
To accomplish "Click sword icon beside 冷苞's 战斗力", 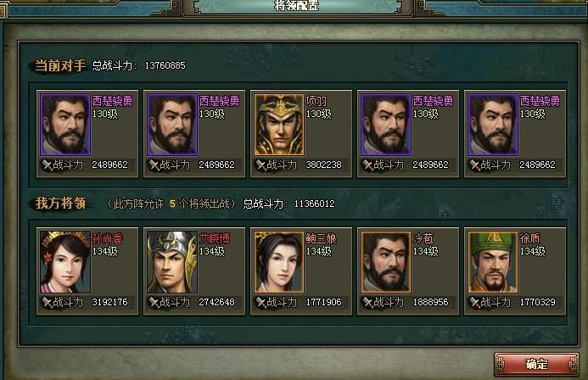I will pyautogui.click(x=367, y=303).
